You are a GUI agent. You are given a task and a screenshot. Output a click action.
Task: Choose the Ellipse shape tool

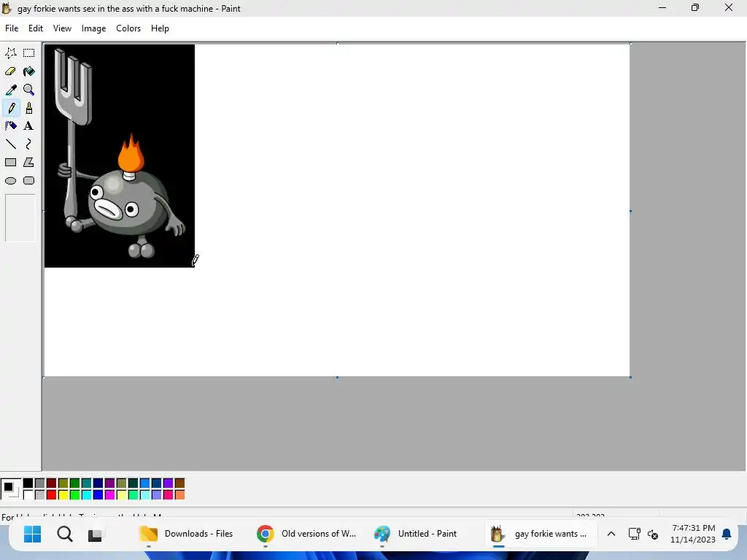coord(10,181)
